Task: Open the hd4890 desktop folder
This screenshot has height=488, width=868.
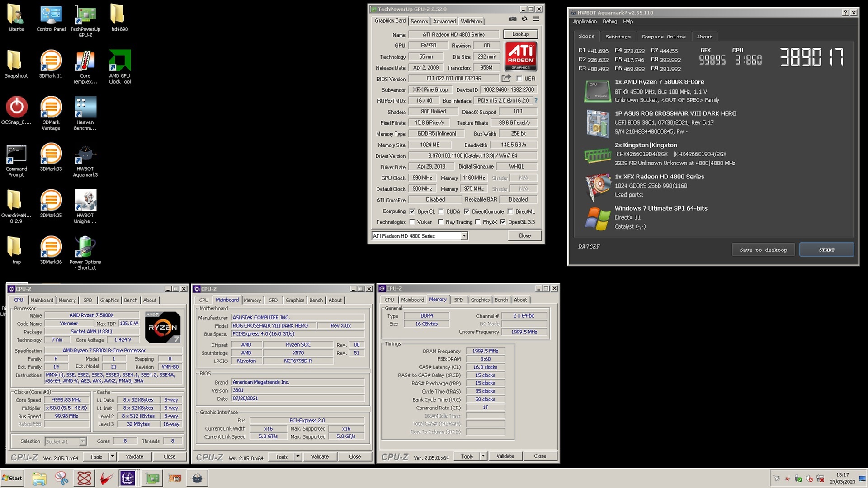Action: (x=119, y=18)
